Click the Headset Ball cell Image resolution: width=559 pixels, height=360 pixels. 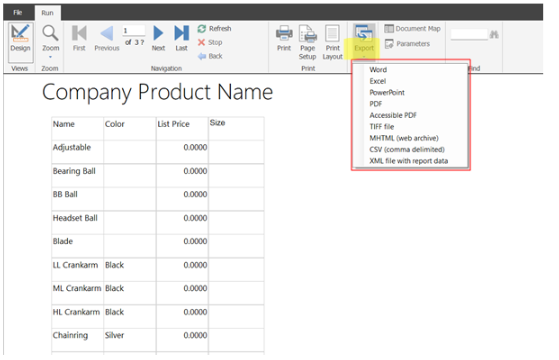[77, 223]
